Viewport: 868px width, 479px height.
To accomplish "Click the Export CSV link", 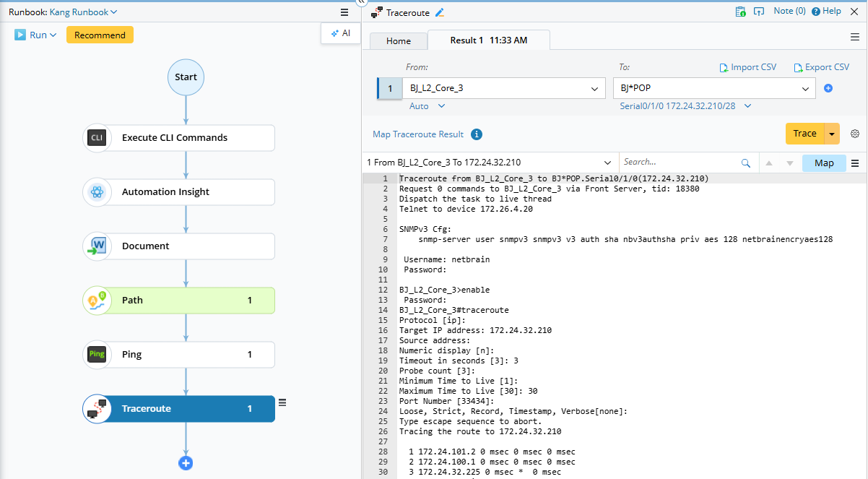I will point(827,67).
